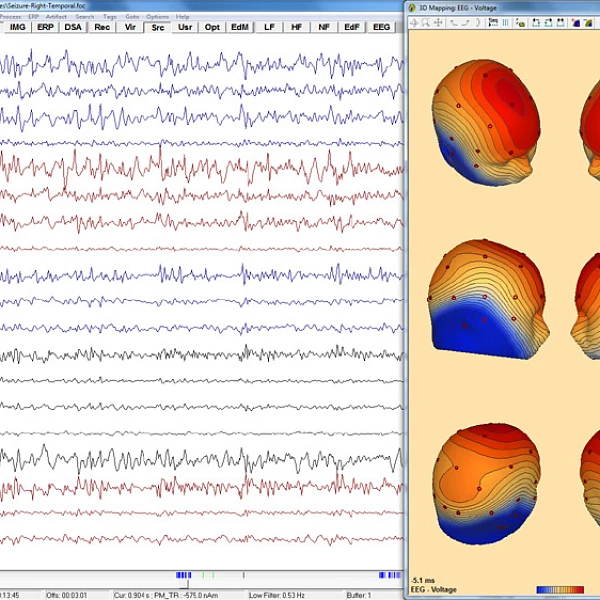Screen dimensions: 600x600
Task: Click the top-left red-topped head voltage map
Action: (x=487, y=122)
